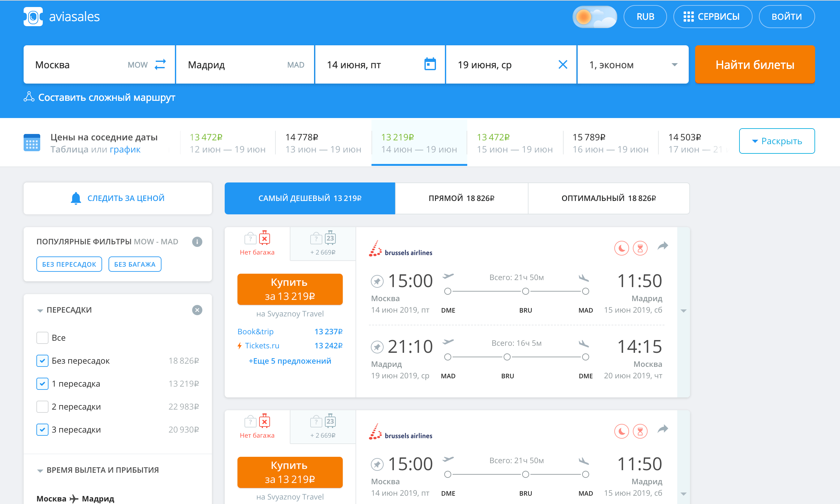The image size is (840, 504).
Task: Click the lightning icon beside Tickets.ru
Action: click(x=240, y=346)
